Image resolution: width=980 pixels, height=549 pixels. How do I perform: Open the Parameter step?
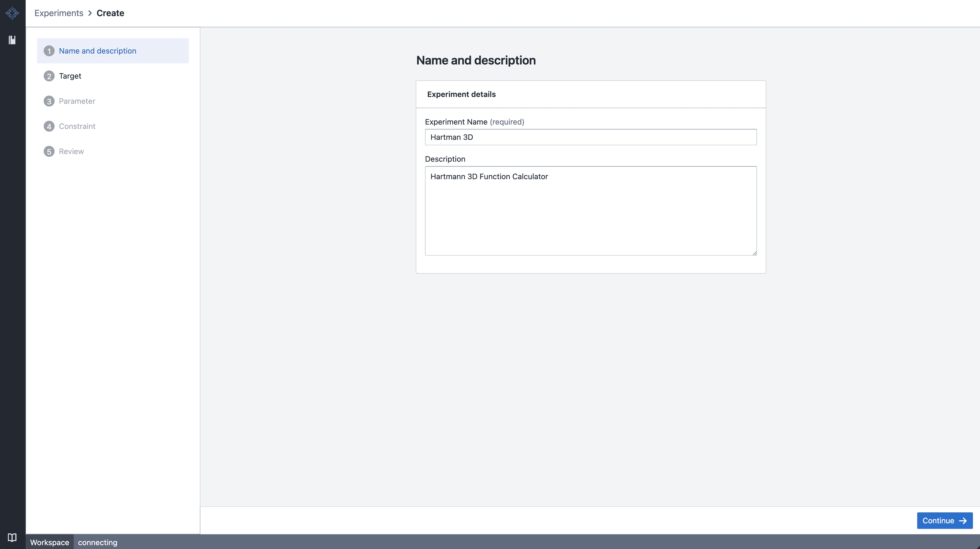(x=77, y=101)
